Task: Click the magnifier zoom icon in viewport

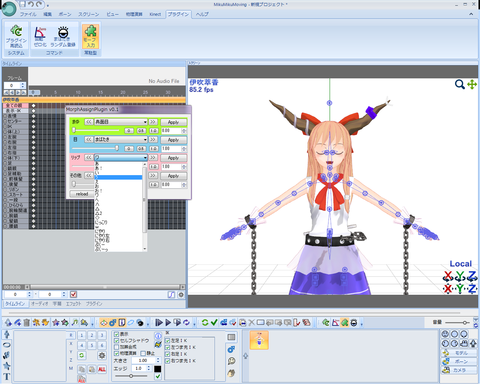Action: click(460, 84)
